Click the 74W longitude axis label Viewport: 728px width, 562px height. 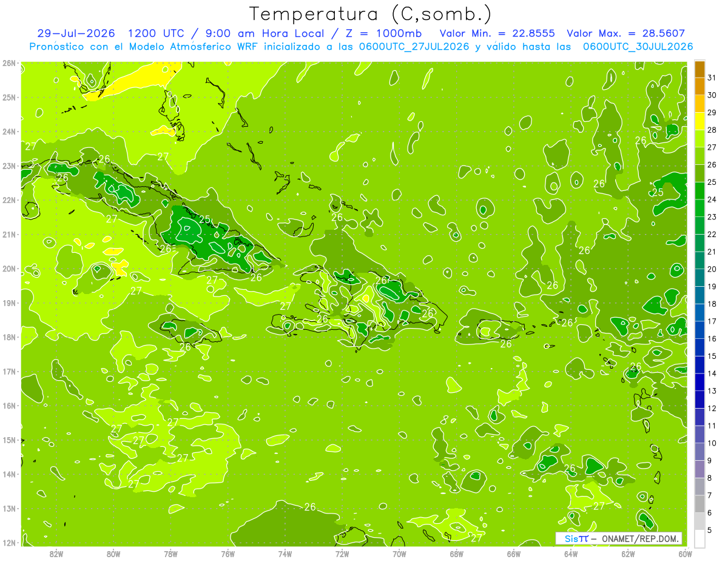(285, 554)
